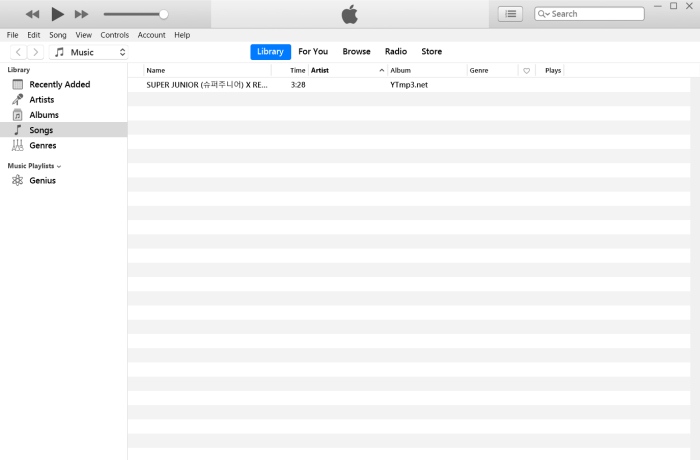Switch to the Library tab
The image size is (700, 460).
pos(271,52)
